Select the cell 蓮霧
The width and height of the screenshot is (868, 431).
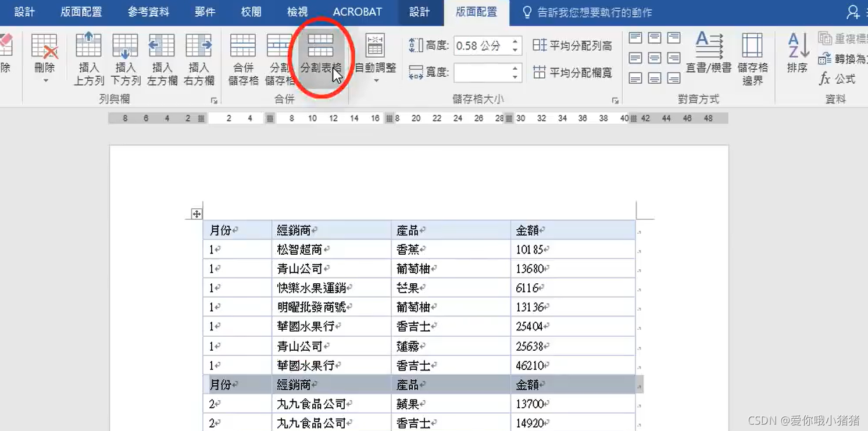click(451, 346)
